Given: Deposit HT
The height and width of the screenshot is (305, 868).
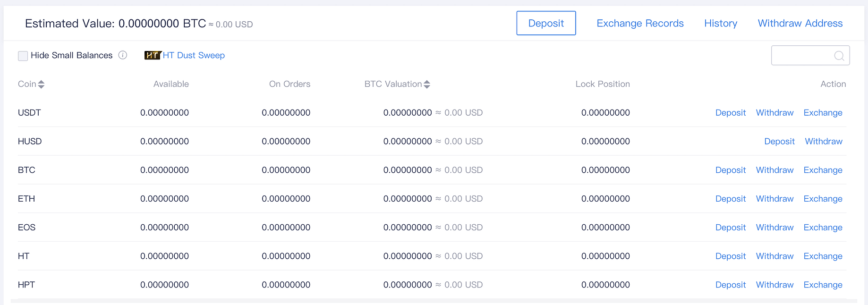Looking at the screenshot, I should click(731, 256).
